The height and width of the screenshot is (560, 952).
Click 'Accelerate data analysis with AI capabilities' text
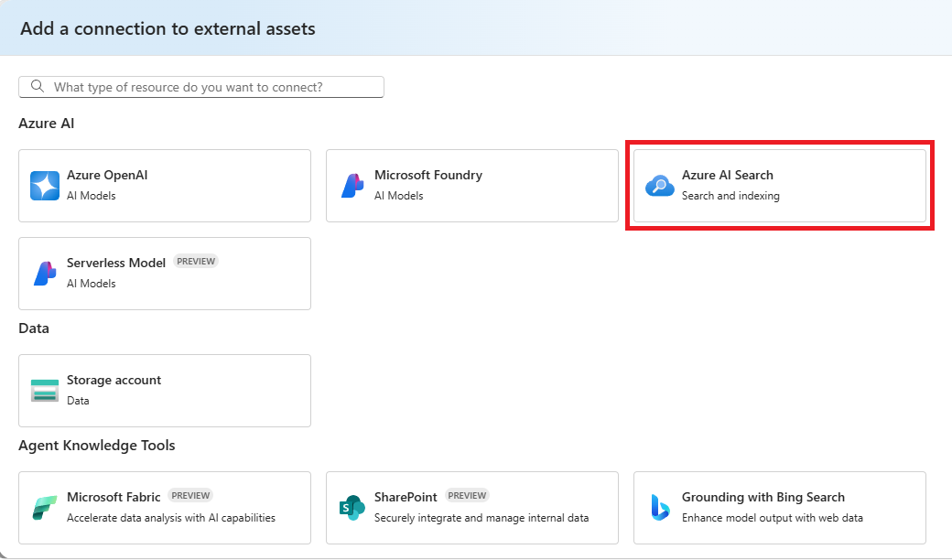[171, 518]
